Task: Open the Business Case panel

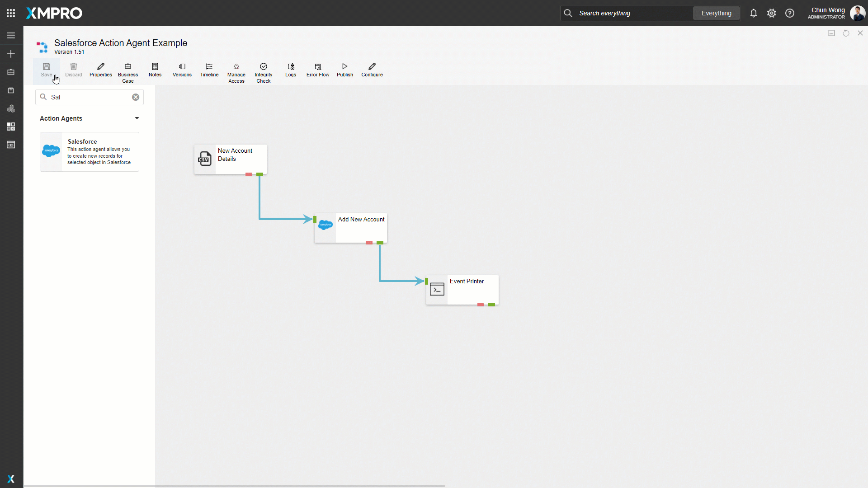Action: click(x=128, y=72)
